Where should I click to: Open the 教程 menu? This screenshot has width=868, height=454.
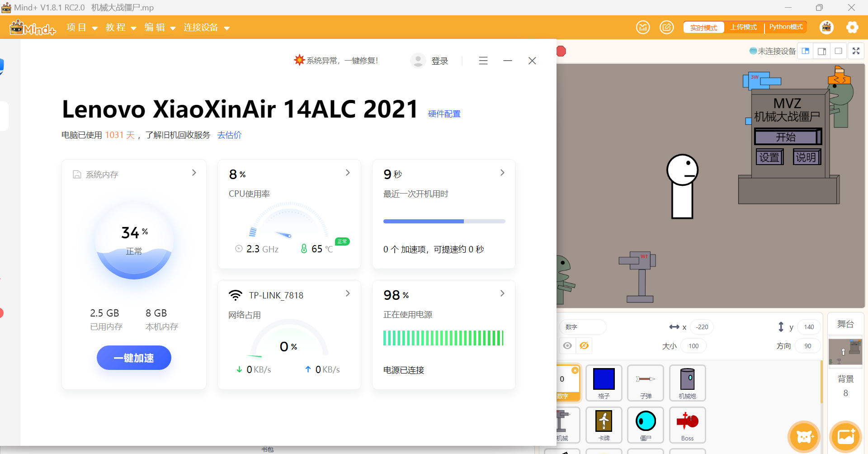pos(121,28)
